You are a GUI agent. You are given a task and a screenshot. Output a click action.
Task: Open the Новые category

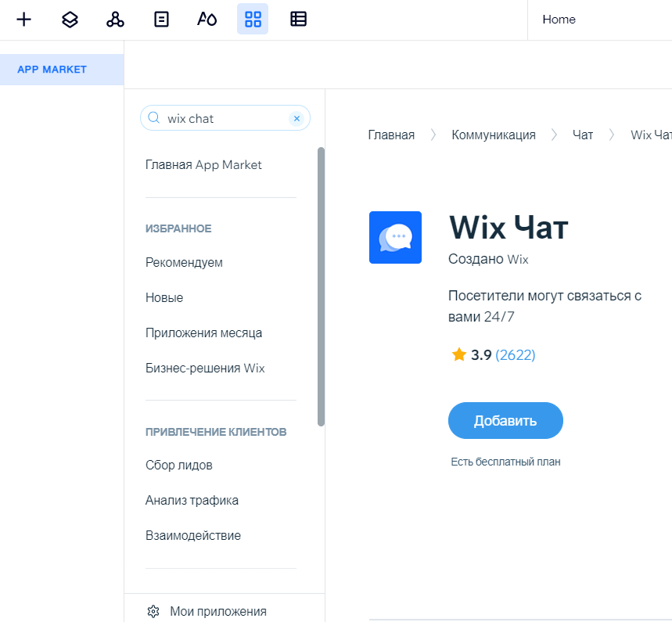(164, 297)
